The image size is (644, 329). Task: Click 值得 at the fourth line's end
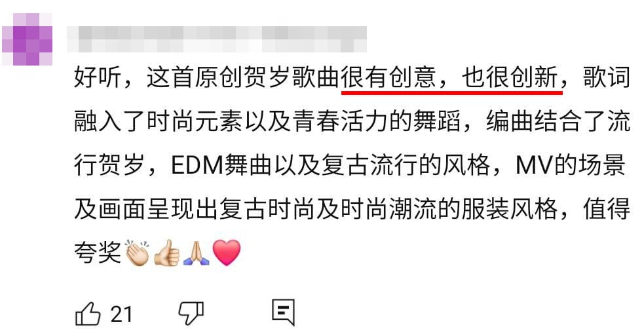[x=607, y=208]
